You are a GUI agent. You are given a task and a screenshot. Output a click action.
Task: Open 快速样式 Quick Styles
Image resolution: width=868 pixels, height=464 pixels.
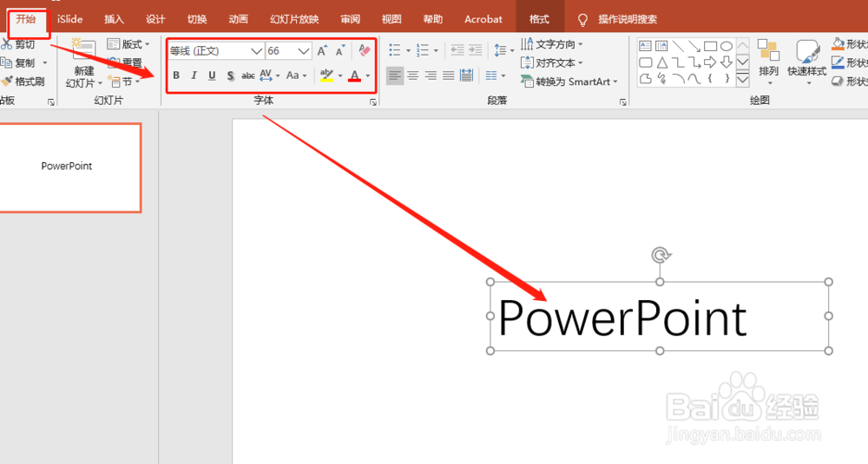click(806, 62)
